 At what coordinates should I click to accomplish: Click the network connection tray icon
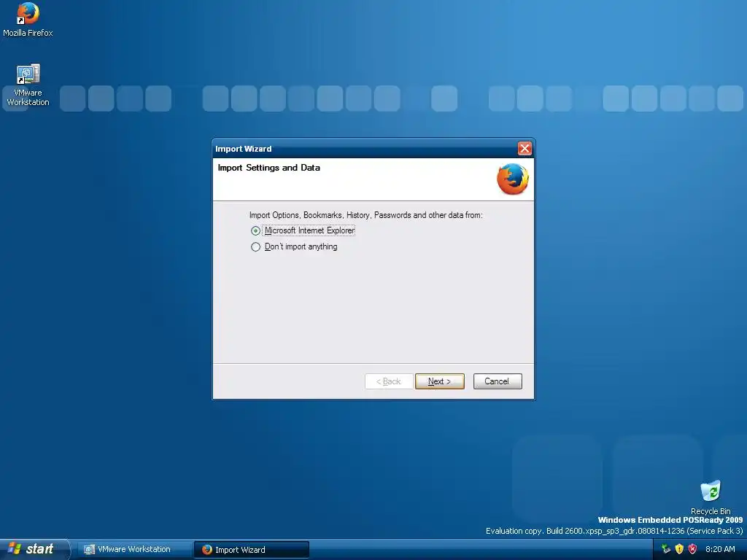point(666,549)
